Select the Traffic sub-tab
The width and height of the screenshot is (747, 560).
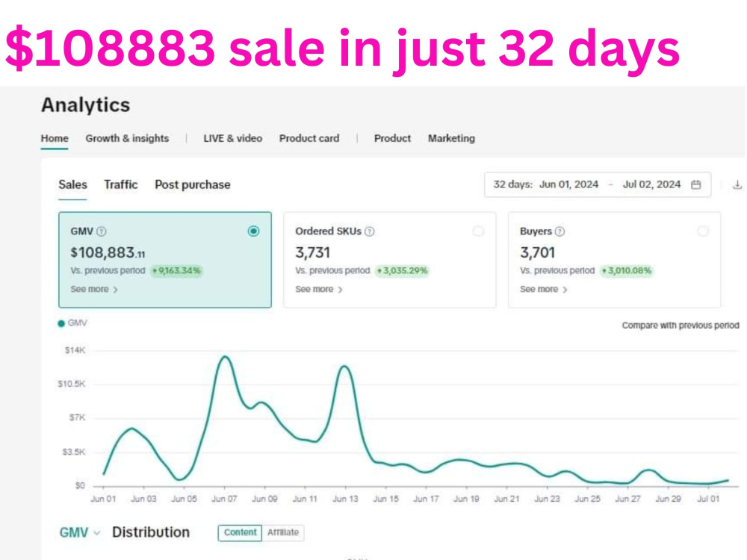tap(120, 184)
